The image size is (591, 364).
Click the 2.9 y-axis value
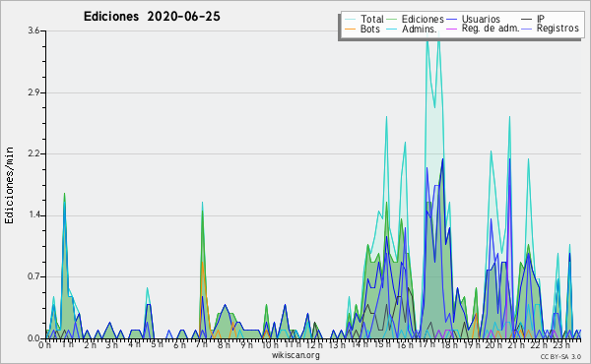(33, 92)
